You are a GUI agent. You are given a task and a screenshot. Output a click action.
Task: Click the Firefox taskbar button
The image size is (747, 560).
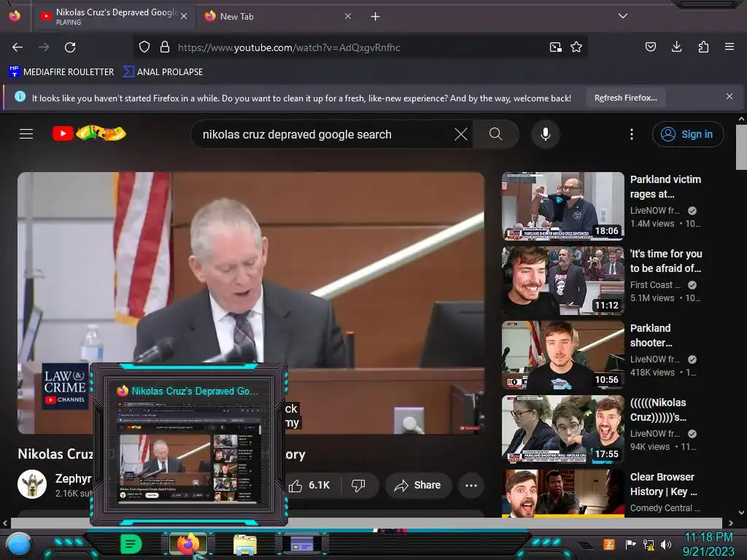coord(187,544)
